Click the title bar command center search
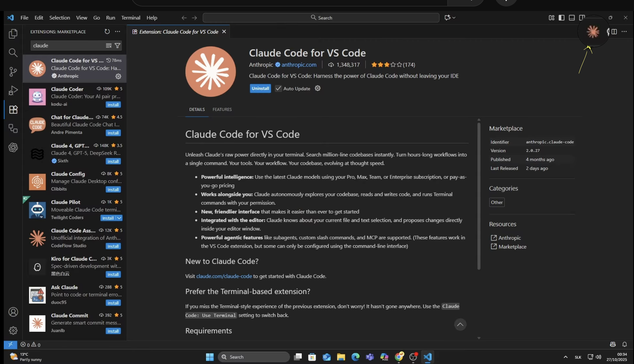This screenshot has height=364, width=634. (321, 18)
